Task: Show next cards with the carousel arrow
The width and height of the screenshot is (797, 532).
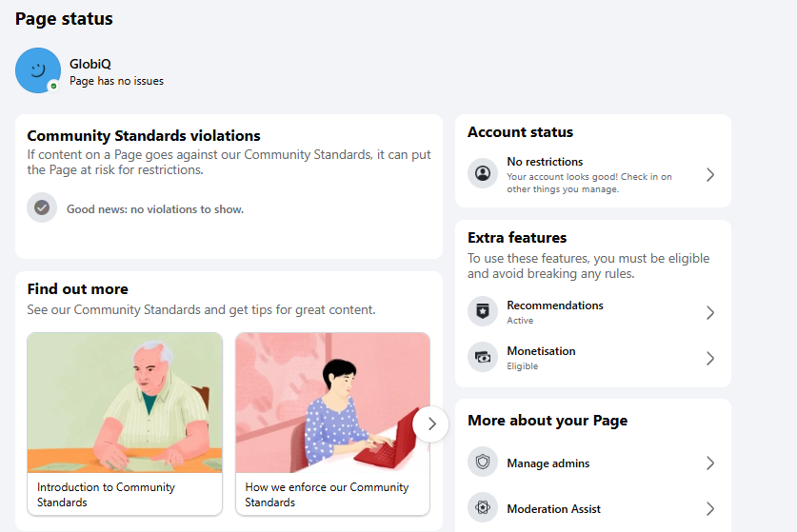Action: [x=431, y=424]
